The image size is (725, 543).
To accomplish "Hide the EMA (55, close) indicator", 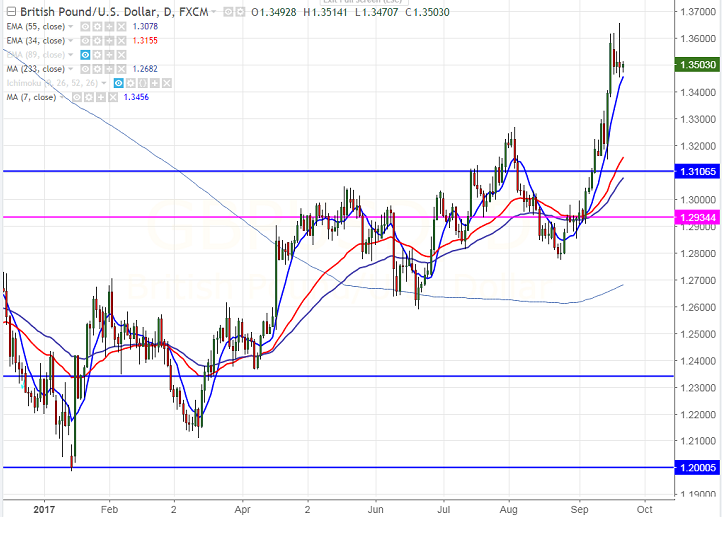I will (85, 27).
